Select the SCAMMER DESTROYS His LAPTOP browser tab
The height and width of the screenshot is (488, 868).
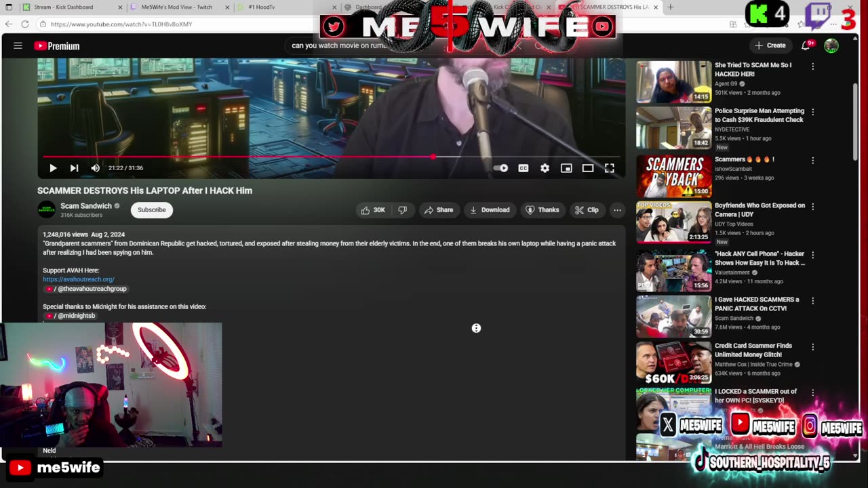[x=607, y=7]
